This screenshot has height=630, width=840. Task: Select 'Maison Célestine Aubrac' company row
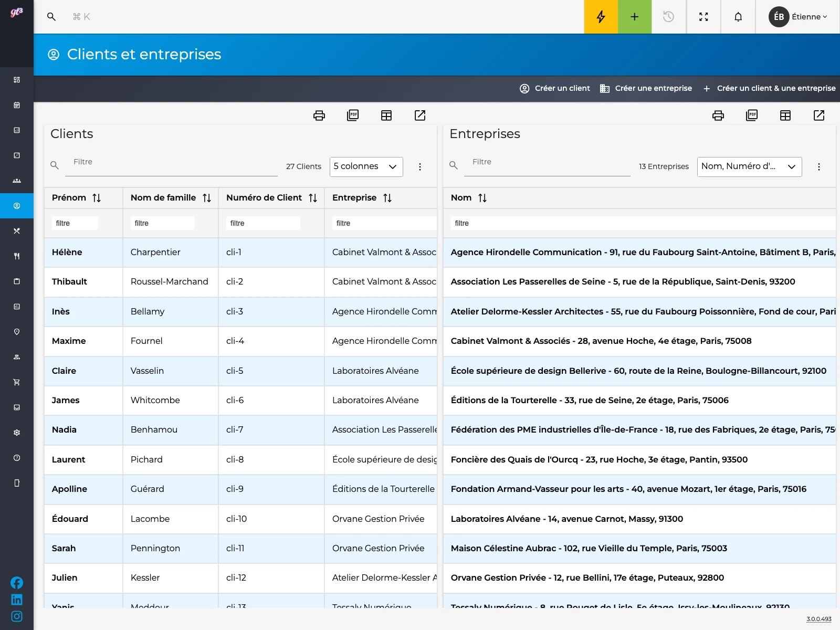pyautogui.click(x=639, y=548)
